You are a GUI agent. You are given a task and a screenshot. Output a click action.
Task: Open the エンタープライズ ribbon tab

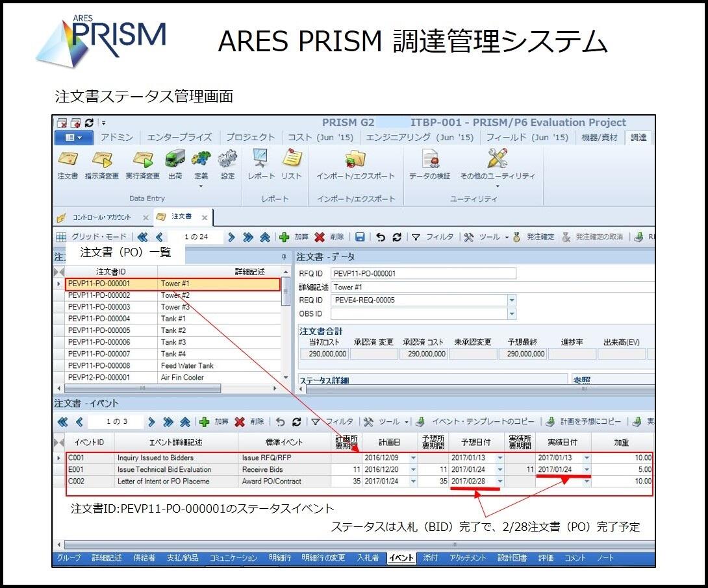click(179, 137)
